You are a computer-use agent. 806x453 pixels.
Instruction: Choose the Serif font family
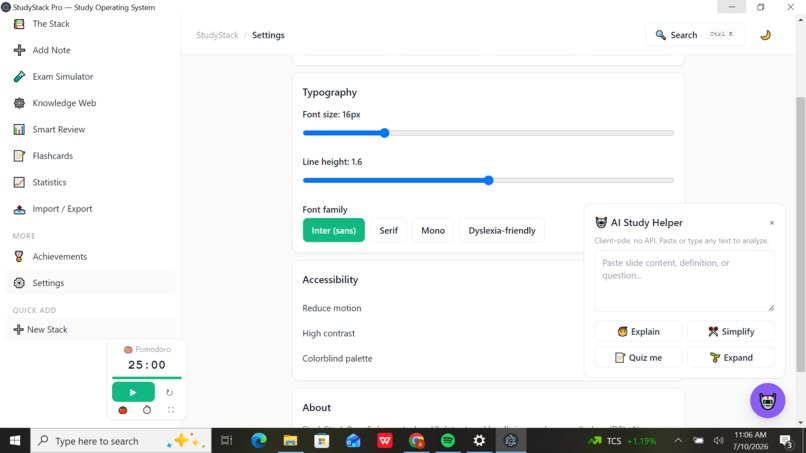tap(389, 230)
